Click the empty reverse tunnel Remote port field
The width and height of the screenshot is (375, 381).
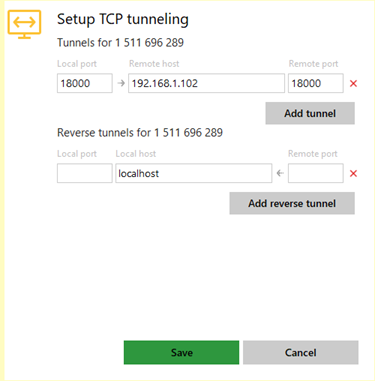[x=316, y=173]
